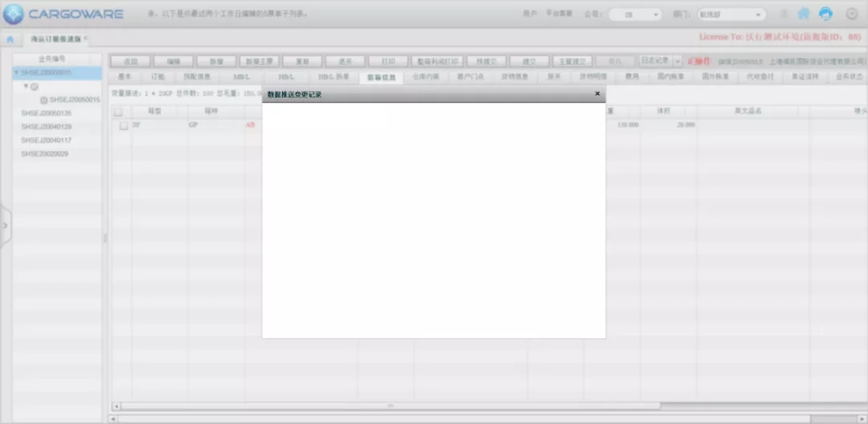Select SHSEJ20050135 in the order list
The width and height of the screenshot is (868, 424).
coord(46,113)
